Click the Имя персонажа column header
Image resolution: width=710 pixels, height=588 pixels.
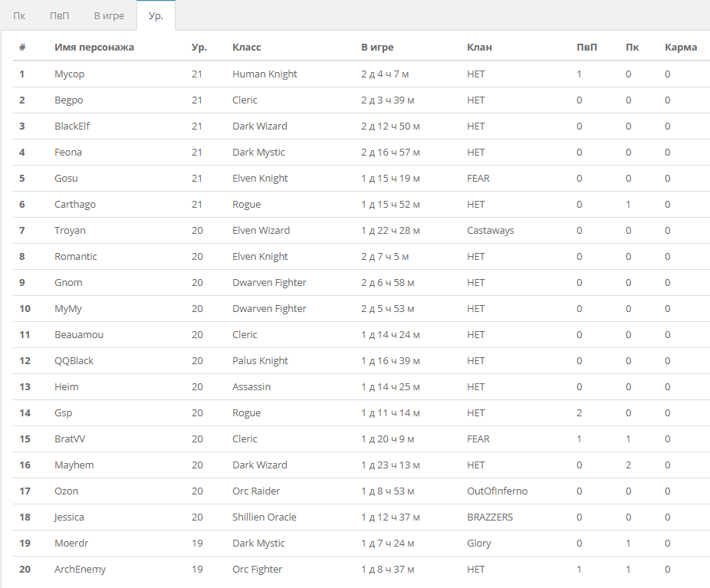pyautogui.click(x=94, y=47)
